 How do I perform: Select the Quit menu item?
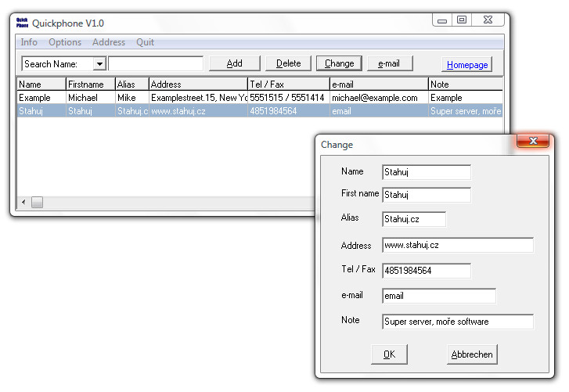(145, 42)
